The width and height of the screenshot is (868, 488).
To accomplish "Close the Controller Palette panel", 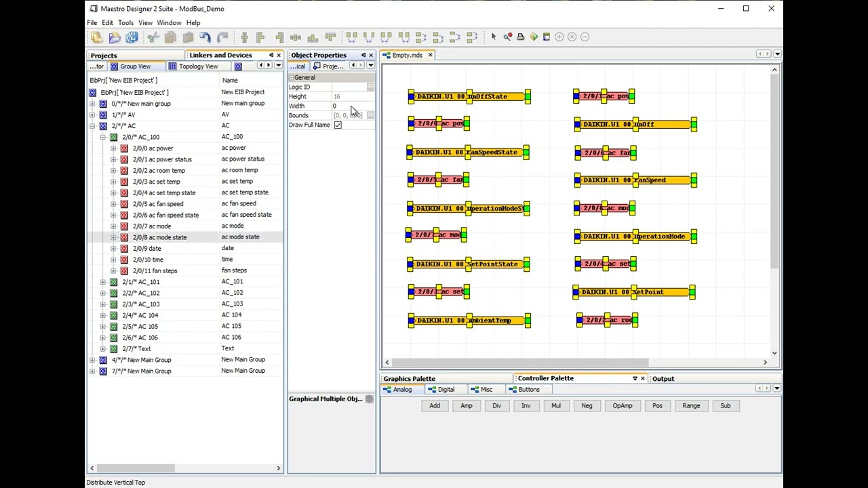I will pyautogui.click(x=642, y=378).
